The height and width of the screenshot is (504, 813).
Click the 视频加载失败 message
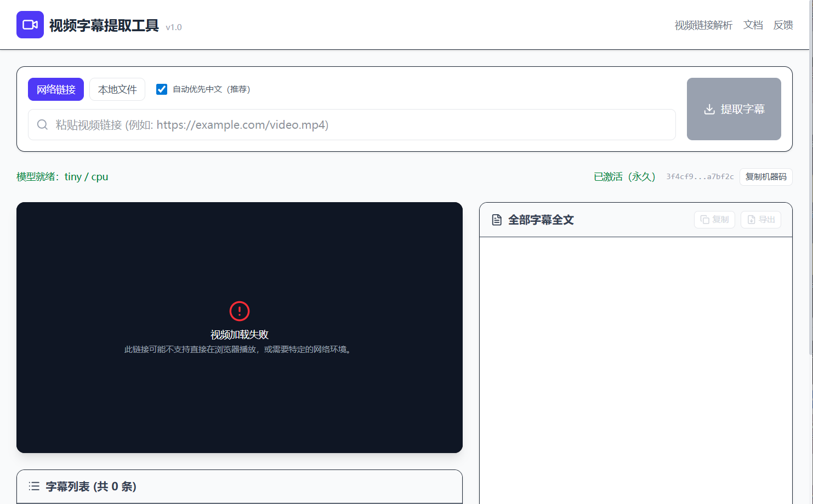click(x=240, y=335)
